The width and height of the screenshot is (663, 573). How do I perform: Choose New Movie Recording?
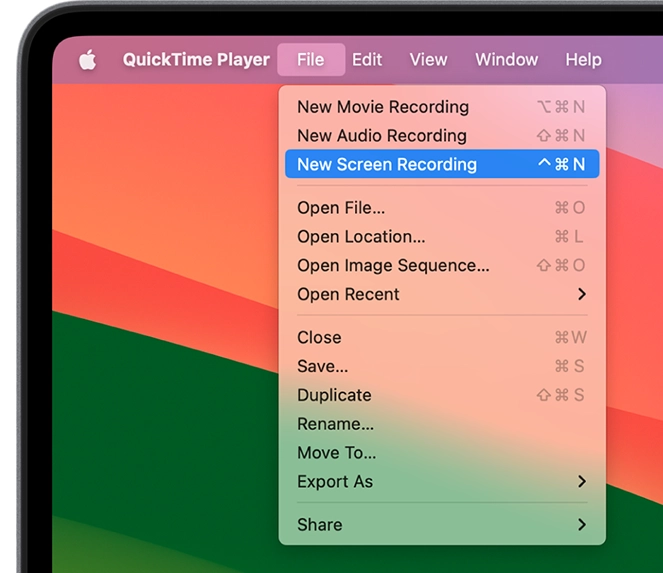point(442,107)
